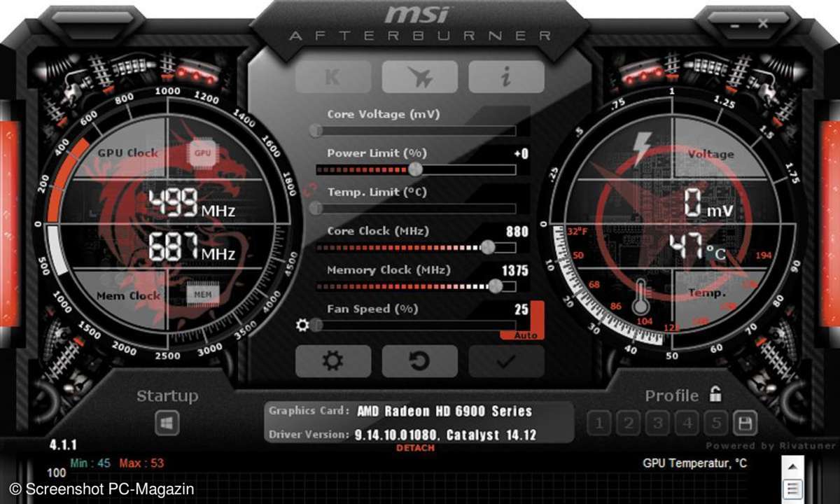Click the Min : 45 graph value

tap(91, 463)
